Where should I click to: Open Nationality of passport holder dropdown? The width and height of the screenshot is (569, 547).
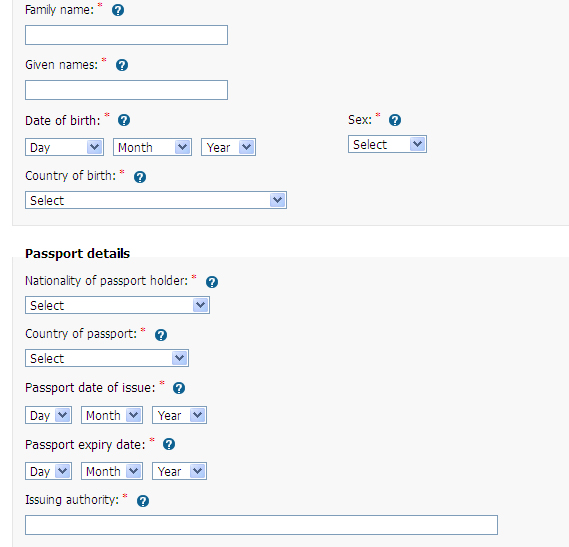[x=117, y=305]
